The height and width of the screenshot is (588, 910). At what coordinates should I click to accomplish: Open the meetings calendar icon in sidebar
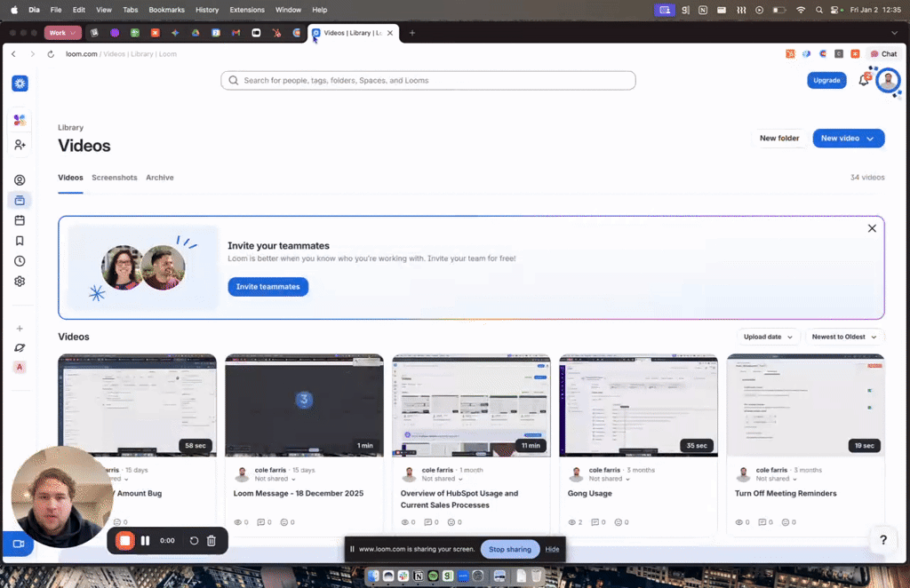coord(20,219)
